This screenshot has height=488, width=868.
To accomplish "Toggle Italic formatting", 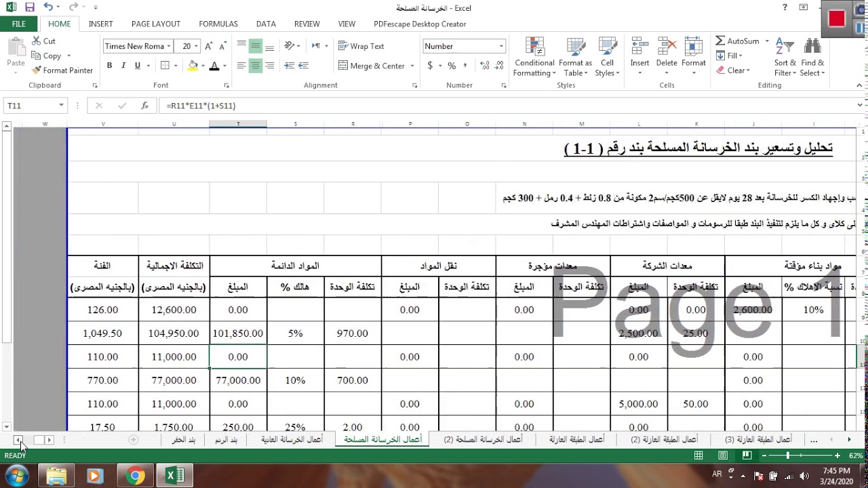I will tap(123, 66).
